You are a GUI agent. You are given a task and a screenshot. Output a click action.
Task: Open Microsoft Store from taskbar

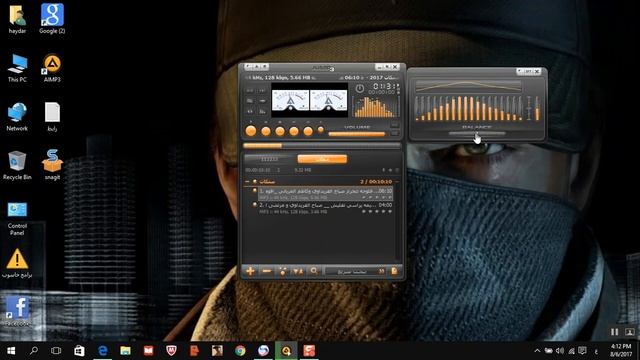[79, 351]
